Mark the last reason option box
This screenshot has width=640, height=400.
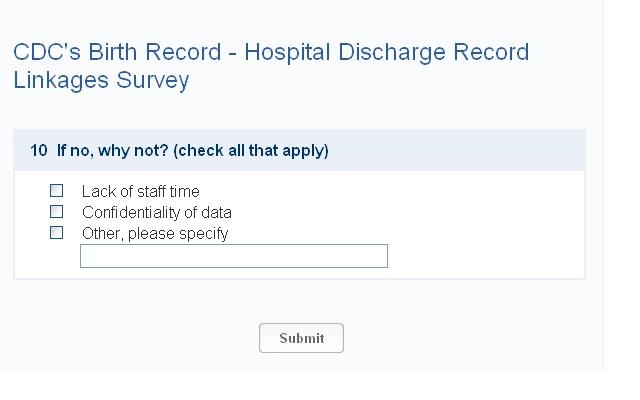click(x=57, y=232)
